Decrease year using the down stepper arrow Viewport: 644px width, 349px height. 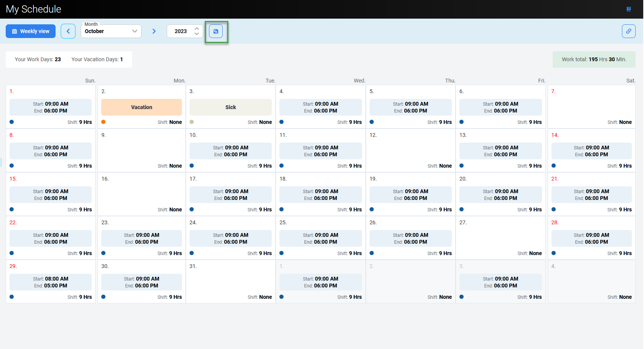(x=197, y=34)
